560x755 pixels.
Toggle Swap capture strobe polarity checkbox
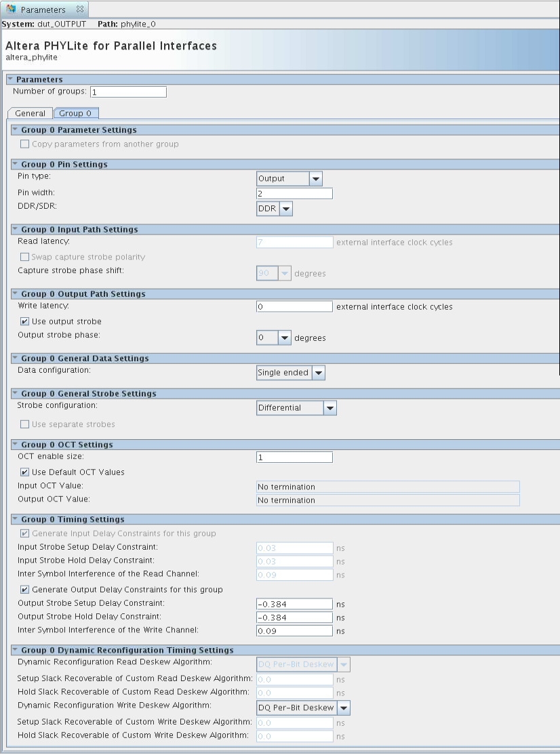coord(24,257)
